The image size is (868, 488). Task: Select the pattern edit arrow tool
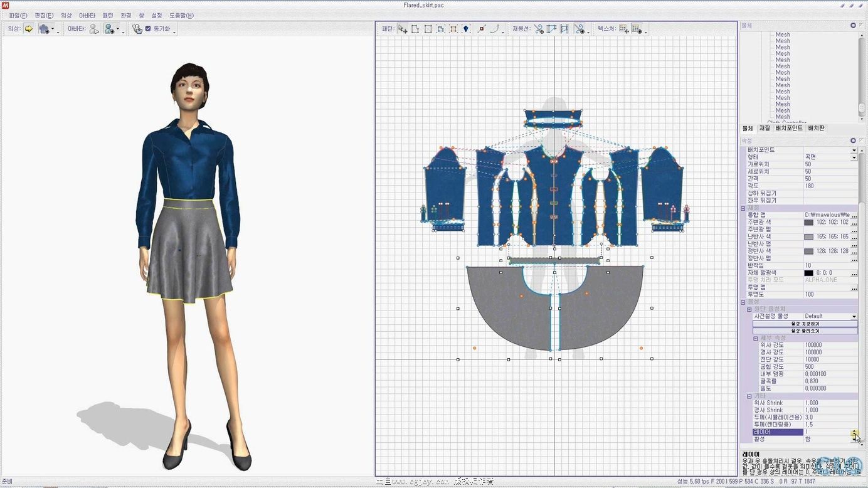[x=403, y=28]
